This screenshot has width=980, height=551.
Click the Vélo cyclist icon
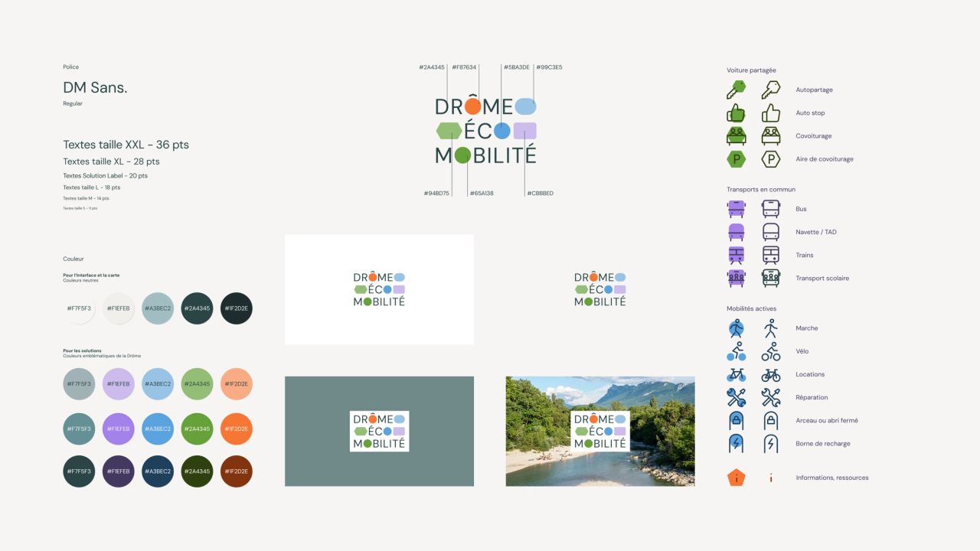click(x=736, y=350)
